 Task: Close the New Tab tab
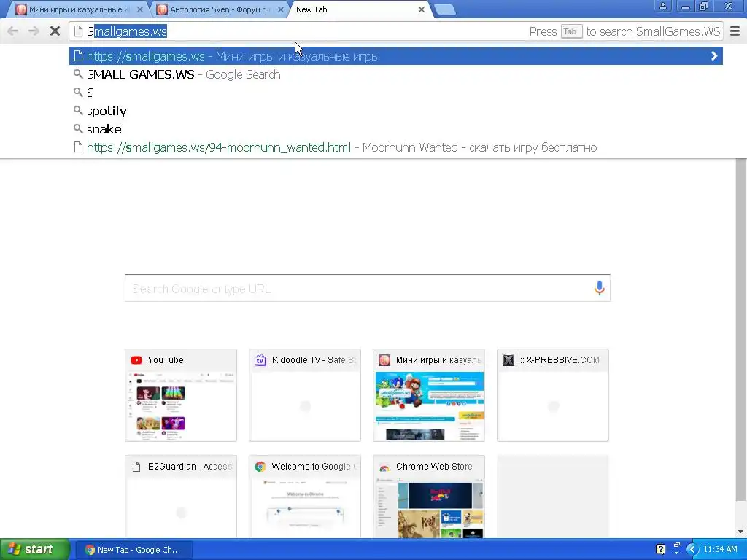pyautogui.click(x=421, y=9)
